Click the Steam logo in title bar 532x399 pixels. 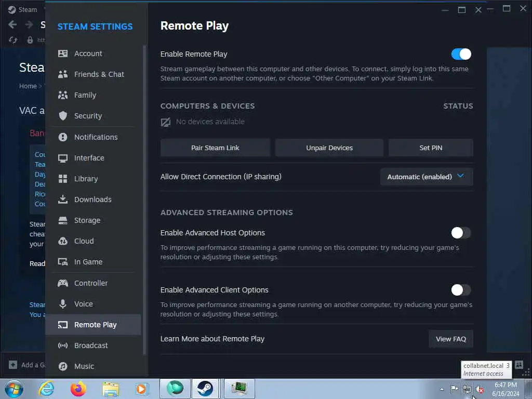click(x=12, y=9)
